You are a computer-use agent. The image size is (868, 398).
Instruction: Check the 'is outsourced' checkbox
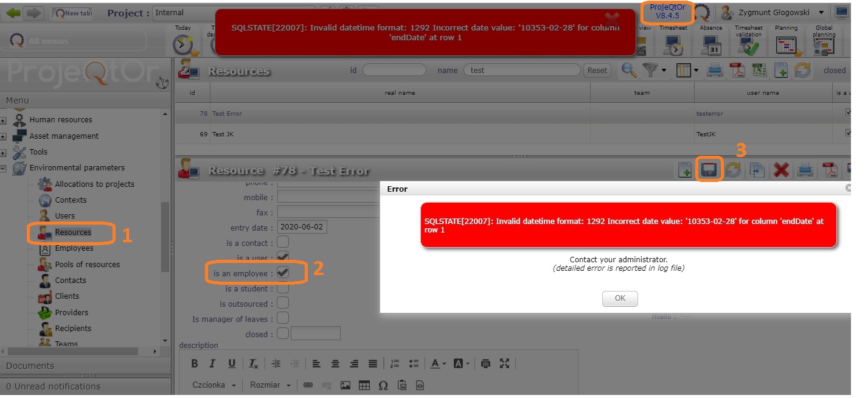[283, 303]
